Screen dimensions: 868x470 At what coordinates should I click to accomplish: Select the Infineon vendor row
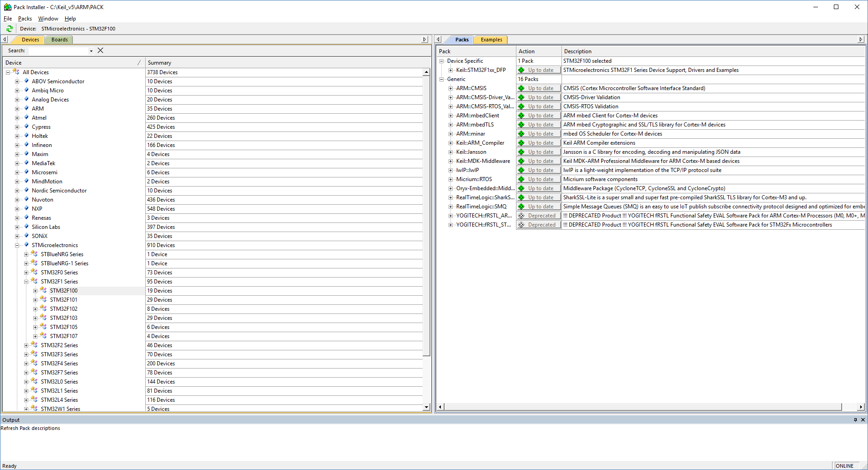(x=42, y=145)
